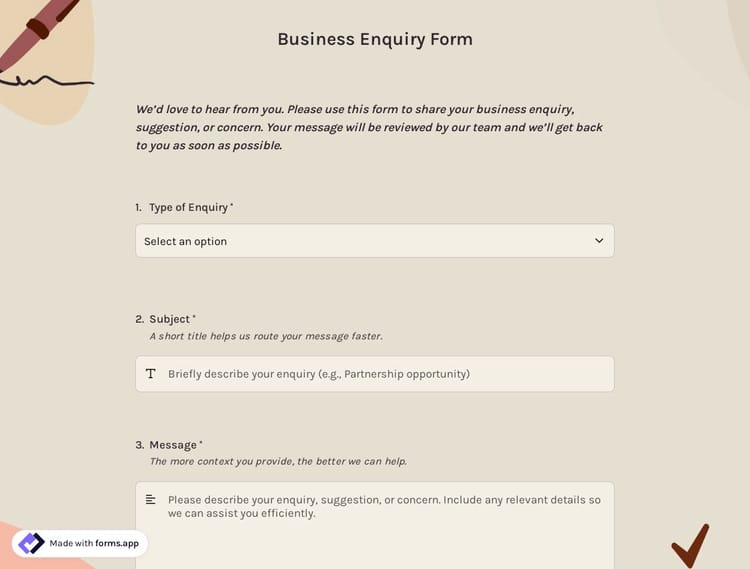Click the forms.app purple logo icon
This screenshot has width=750, height=569.
31,543
